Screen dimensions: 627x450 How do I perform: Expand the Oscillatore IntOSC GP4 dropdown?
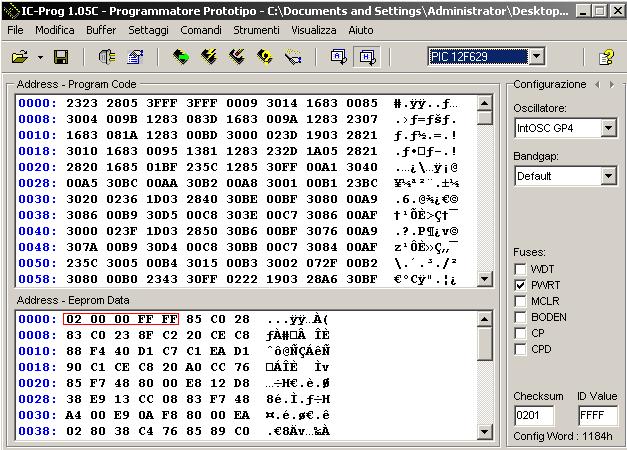(608, 128)
